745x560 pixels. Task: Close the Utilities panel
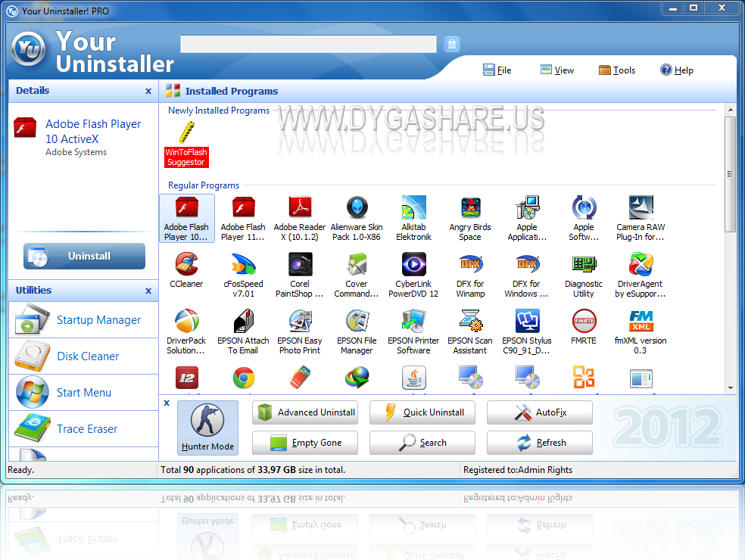tap(148, 291)
